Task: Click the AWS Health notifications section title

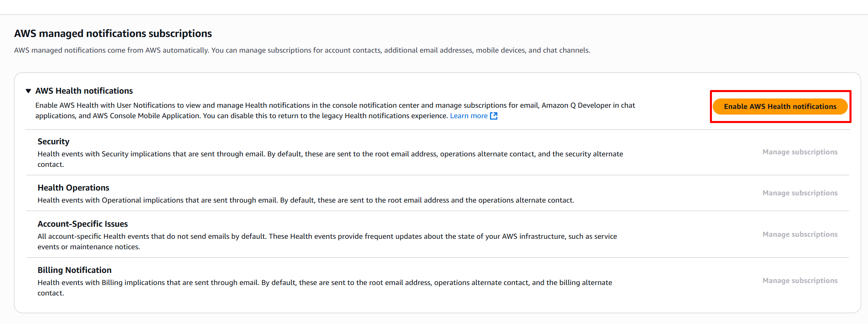Action: [84, 91]
